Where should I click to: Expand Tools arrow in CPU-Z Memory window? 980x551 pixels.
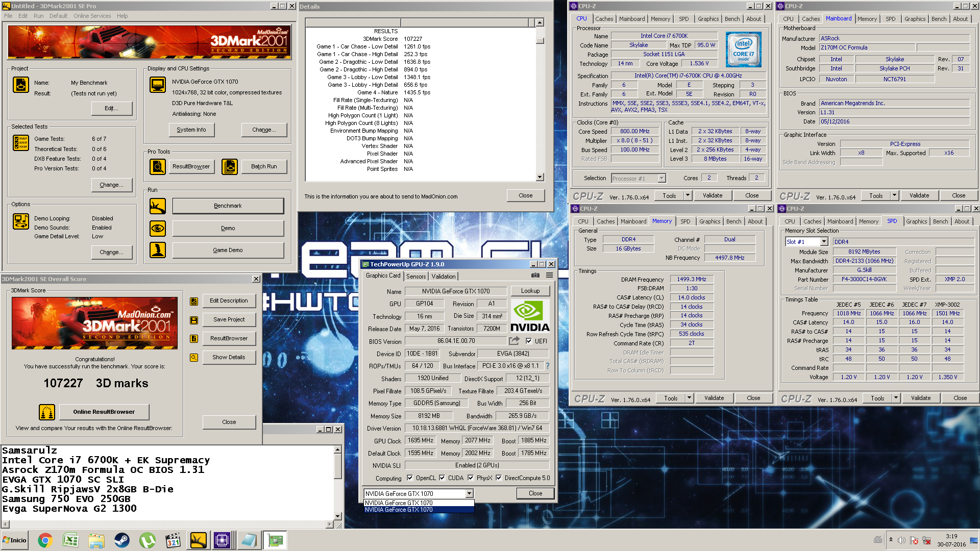[x=689, y=398]
